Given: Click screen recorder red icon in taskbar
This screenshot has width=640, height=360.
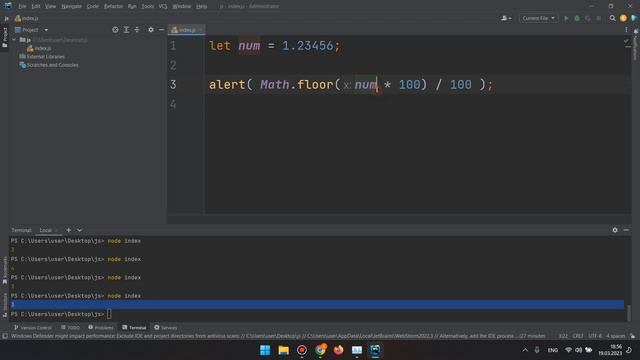Looking at the screenshot, I should coord(302,350).
